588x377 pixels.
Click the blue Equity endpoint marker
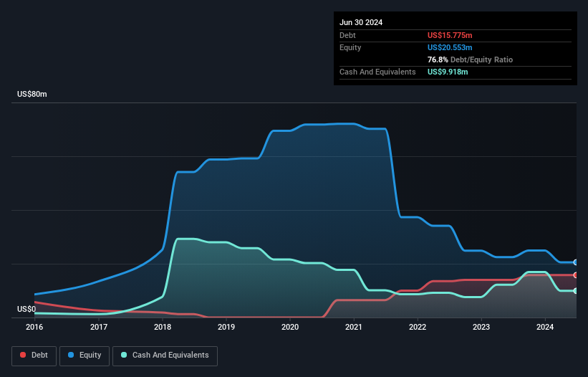pyautogui.click(x=576, y=262)
